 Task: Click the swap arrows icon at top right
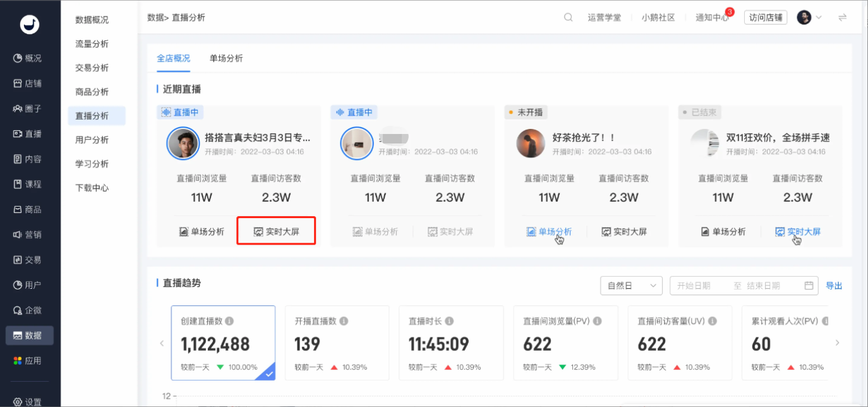click(842, 18)
